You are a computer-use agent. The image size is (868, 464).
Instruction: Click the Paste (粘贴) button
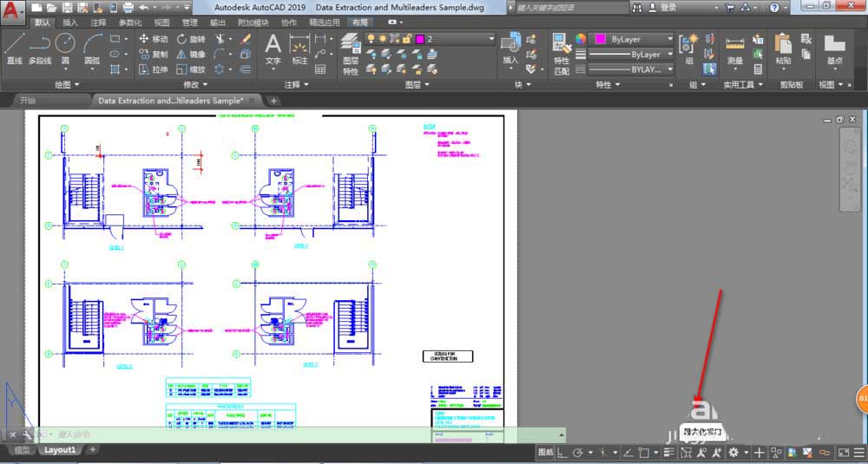(x=783, y=49)
